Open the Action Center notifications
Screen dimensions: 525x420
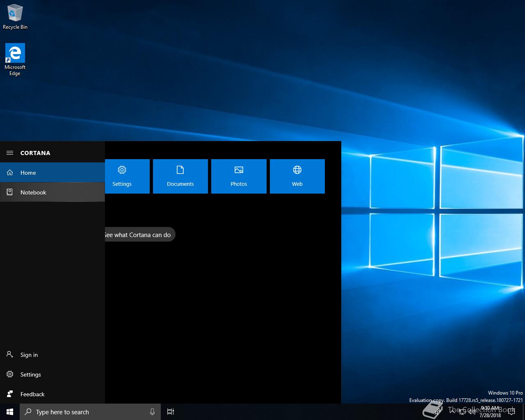coord(511,412)
